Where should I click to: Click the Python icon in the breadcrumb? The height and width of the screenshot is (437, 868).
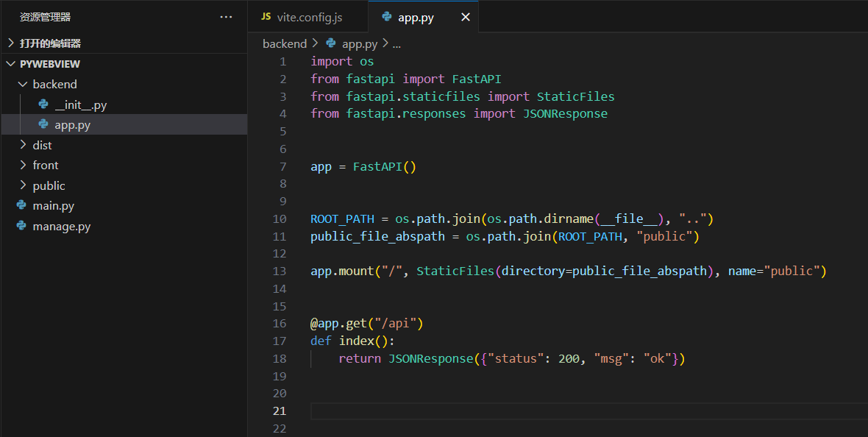coord(331,43)
